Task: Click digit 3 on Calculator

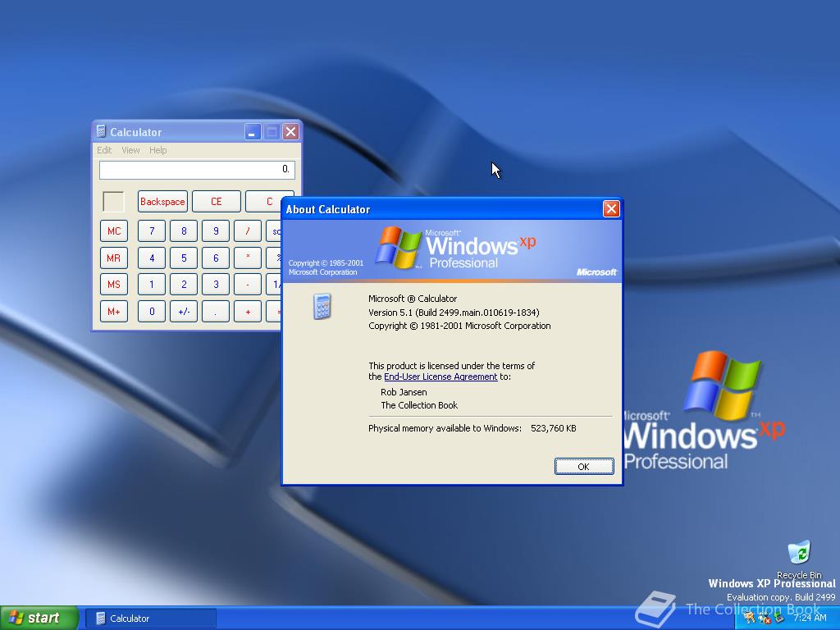Action: 216,285
